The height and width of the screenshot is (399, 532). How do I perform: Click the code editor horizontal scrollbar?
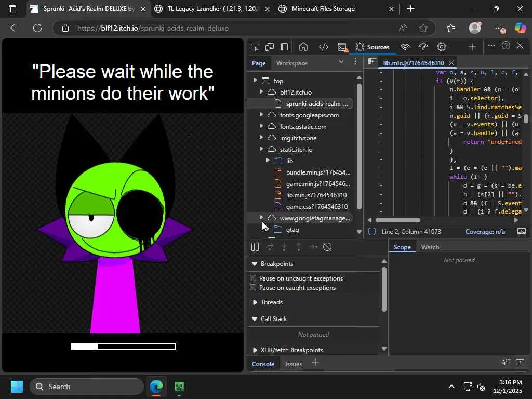(397, 220)
